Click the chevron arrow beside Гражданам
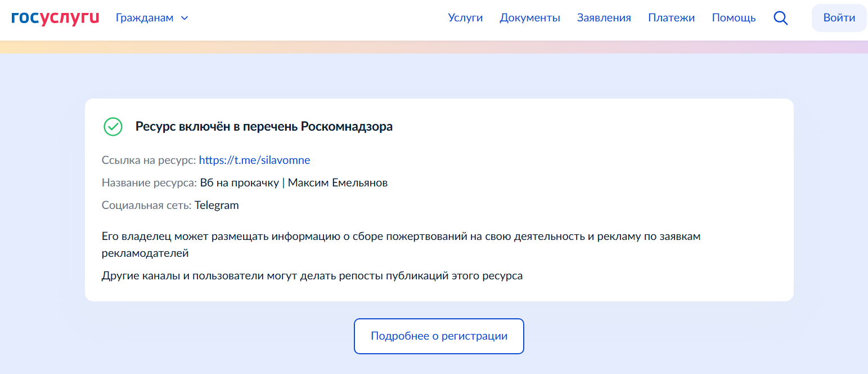 tap(185, 18)
